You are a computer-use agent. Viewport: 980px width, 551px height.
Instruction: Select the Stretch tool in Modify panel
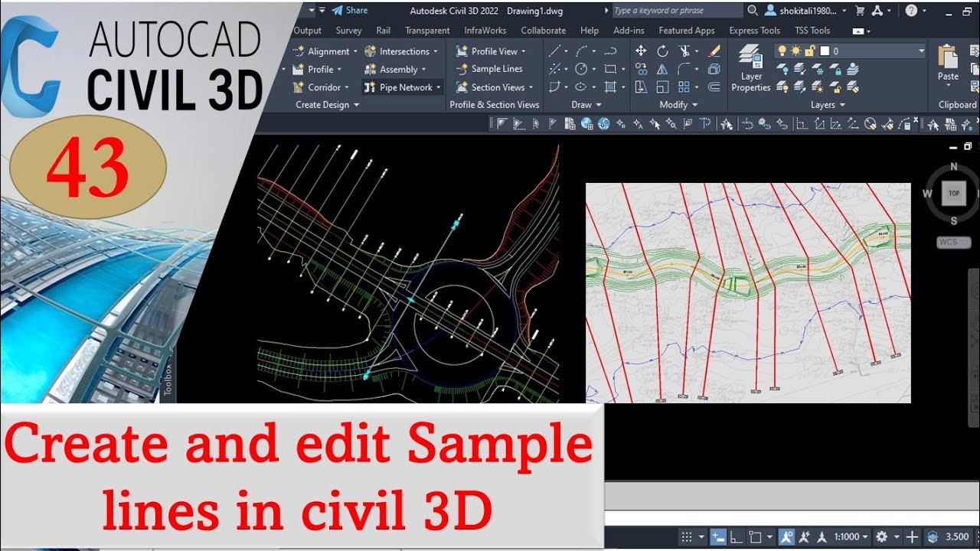[x=641, y=87]
